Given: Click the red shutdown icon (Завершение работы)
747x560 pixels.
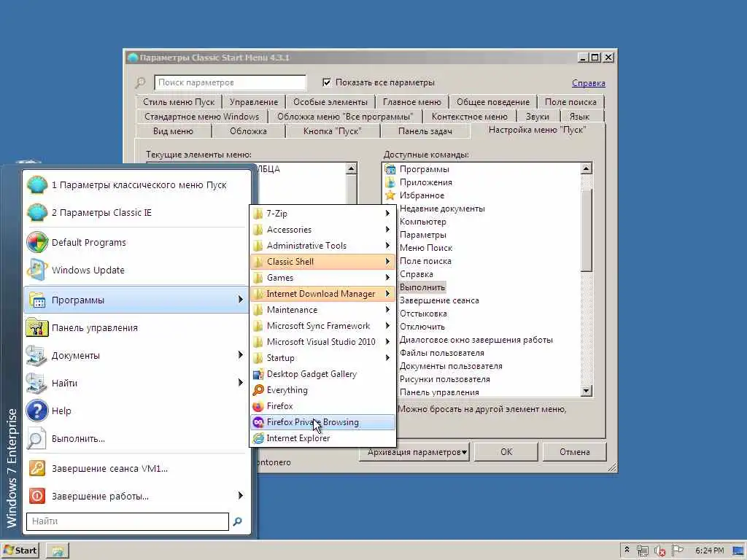Looking at the screenshot, I should [x=37, y=496].
